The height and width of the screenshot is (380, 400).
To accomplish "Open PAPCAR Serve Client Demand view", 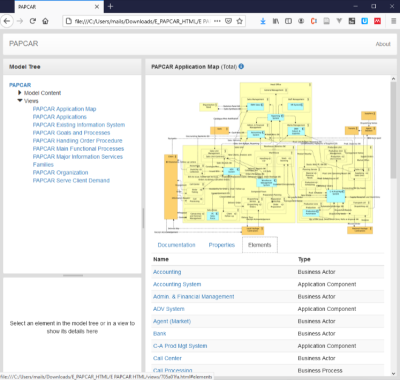I will coord(71,180).
